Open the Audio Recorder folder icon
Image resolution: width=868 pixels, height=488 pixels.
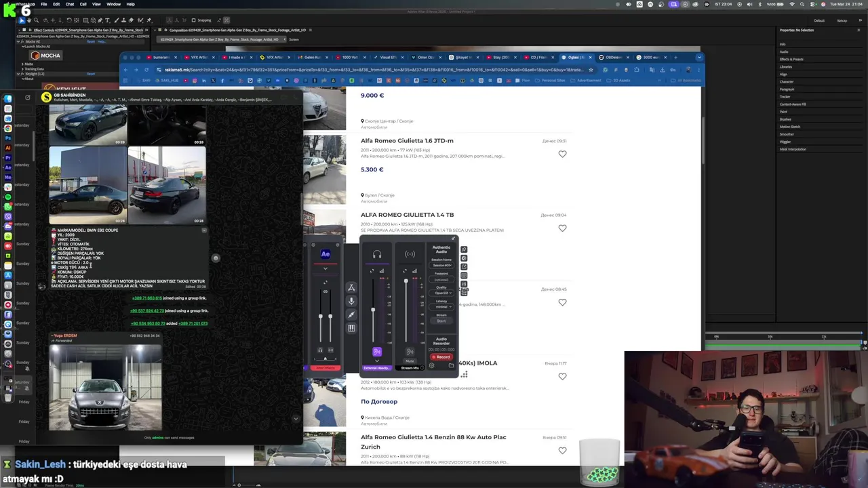pos(451,365)
